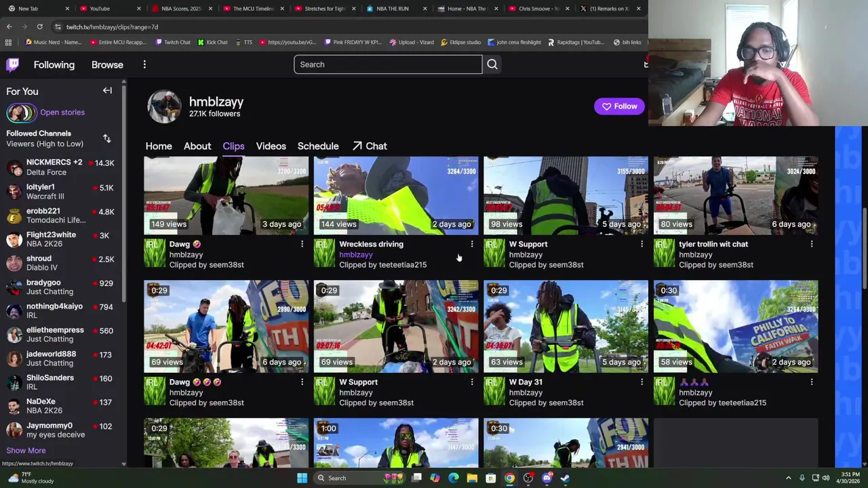Viewport: 868px width, 488px height.
Task: Open weather widget showing Mostly cloudy
Action: [x=31, y=478]
